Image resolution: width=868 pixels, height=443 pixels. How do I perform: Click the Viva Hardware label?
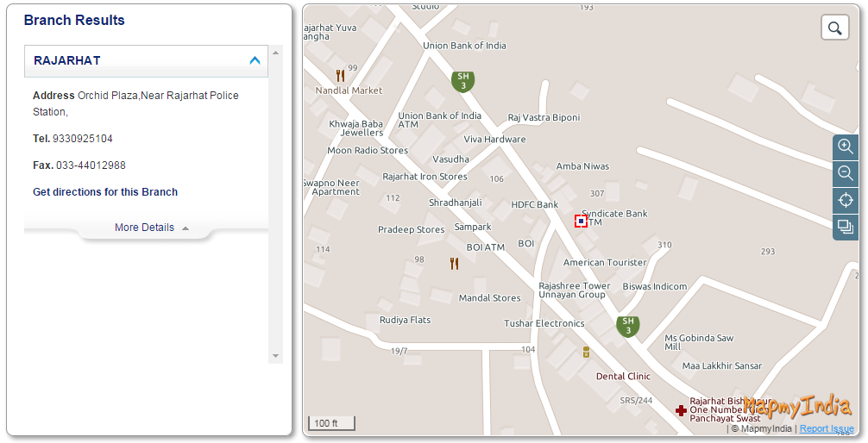[495, 140]
